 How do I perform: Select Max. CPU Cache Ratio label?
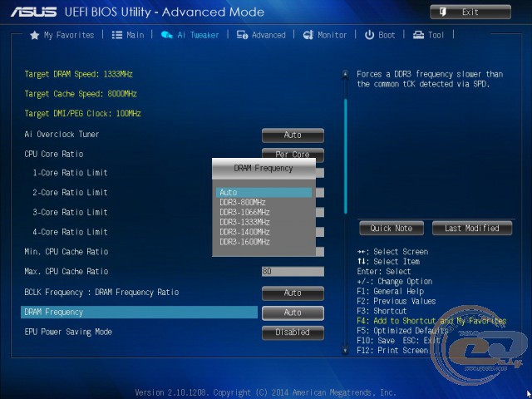click(66, 272)
